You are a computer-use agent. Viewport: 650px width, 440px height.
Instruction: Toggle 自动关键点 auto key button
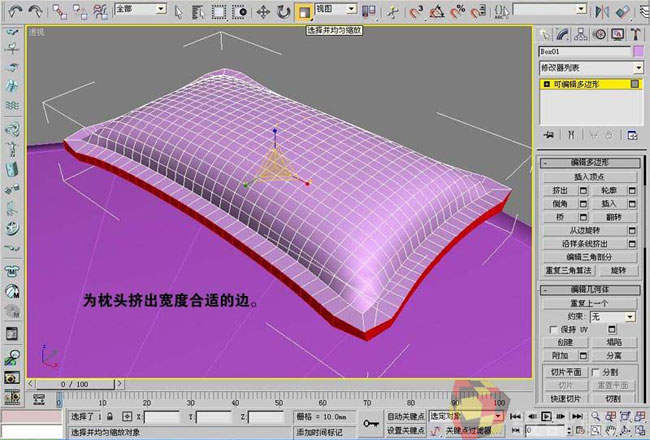406,416
